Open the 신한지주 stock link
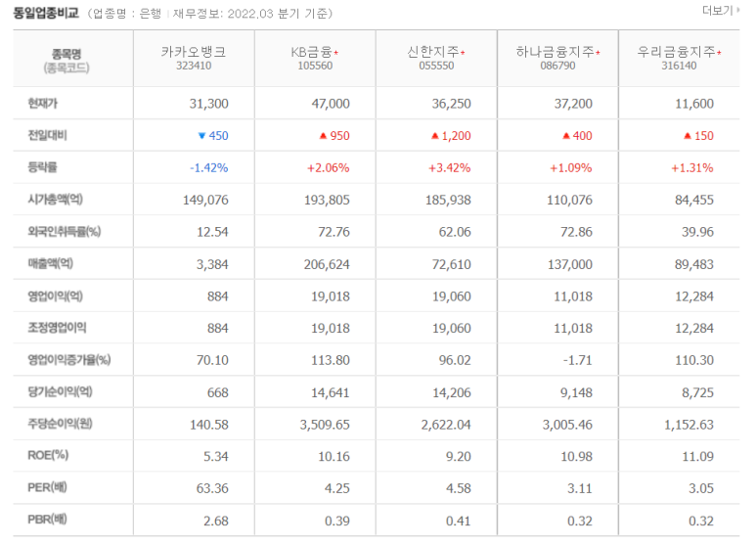This screenshot has height=545, width=756. [x=432, y=52]
